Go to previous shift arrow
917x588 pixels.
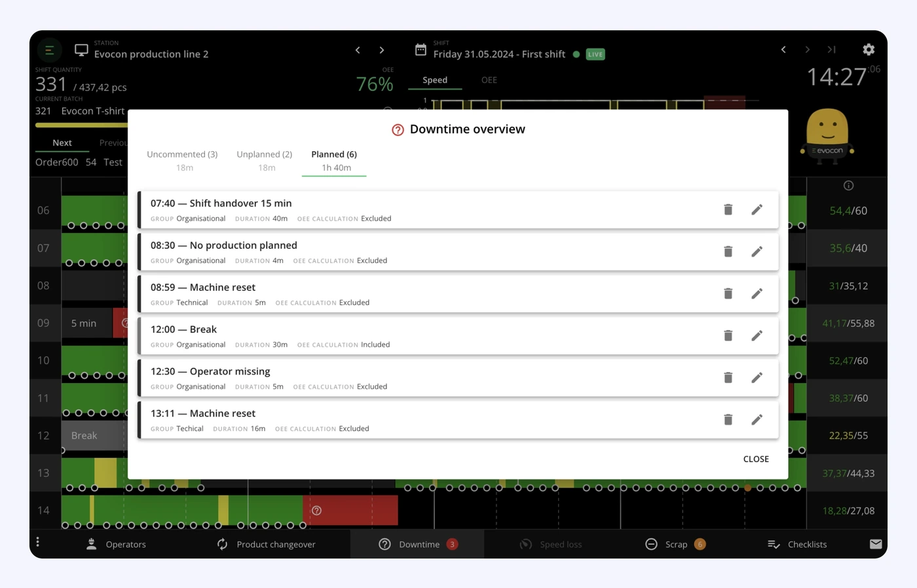point(783,49)
